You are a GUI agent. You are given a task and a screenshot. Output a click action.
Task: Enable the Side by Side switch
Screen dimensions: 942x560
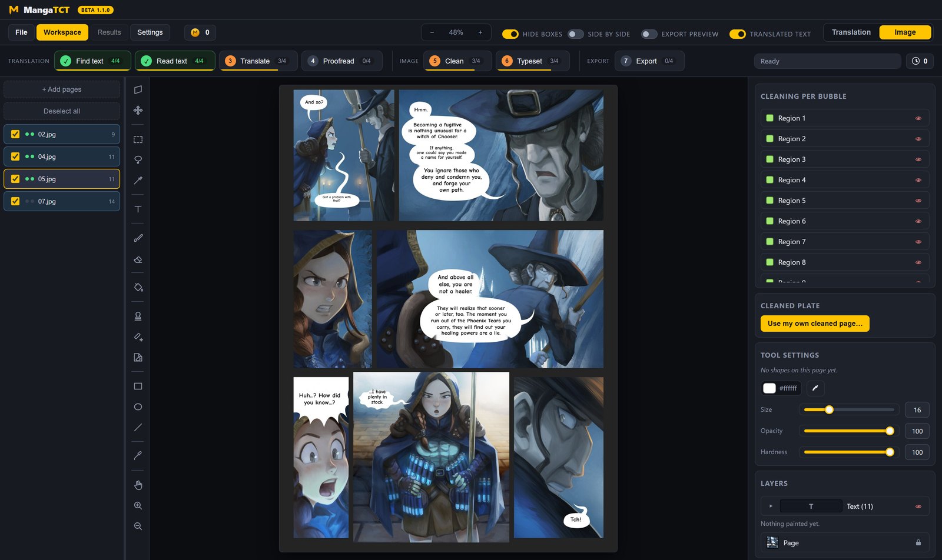tap(575, 34)
